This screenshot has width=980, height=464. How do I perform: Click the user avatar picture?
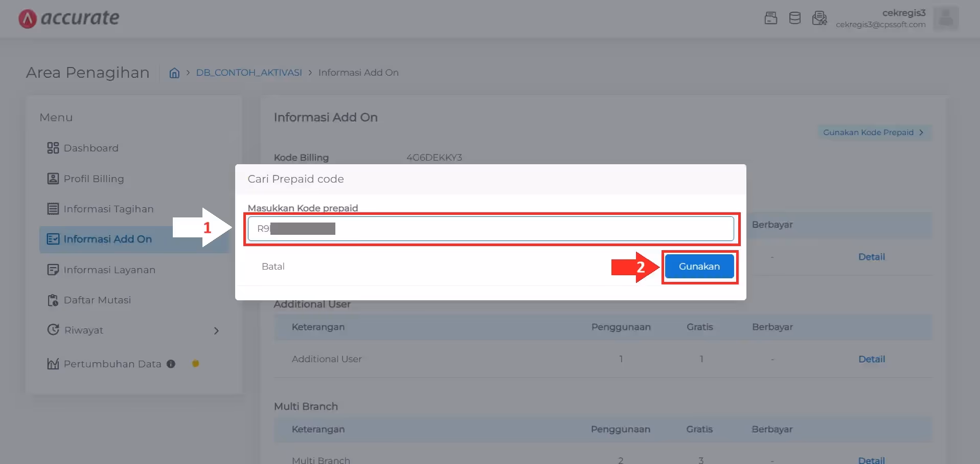pos(946,18)
